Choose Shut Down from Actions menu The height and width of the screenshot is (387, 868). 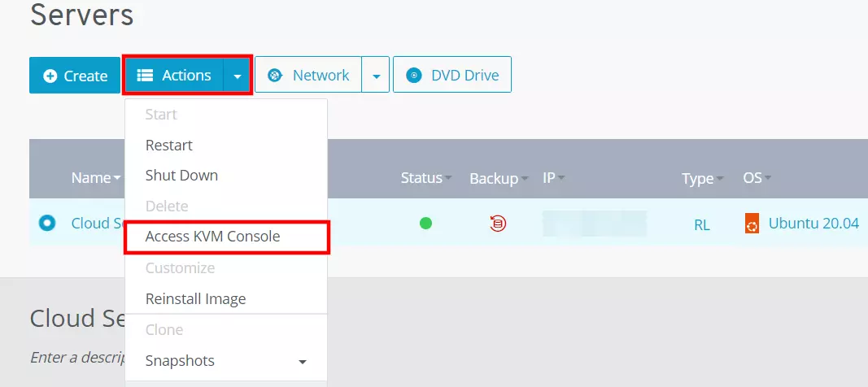226,176
